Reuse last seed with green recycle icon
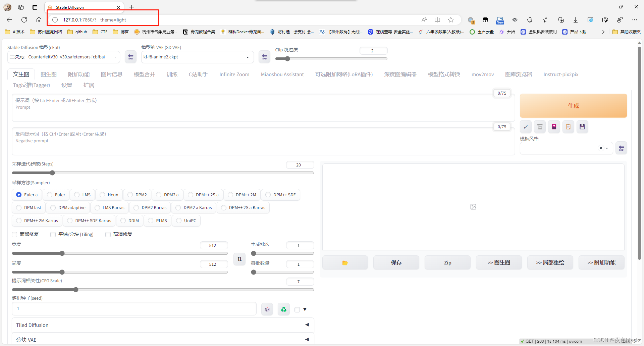Viewport: 644px width, 346px height. [x=284, y=309]
